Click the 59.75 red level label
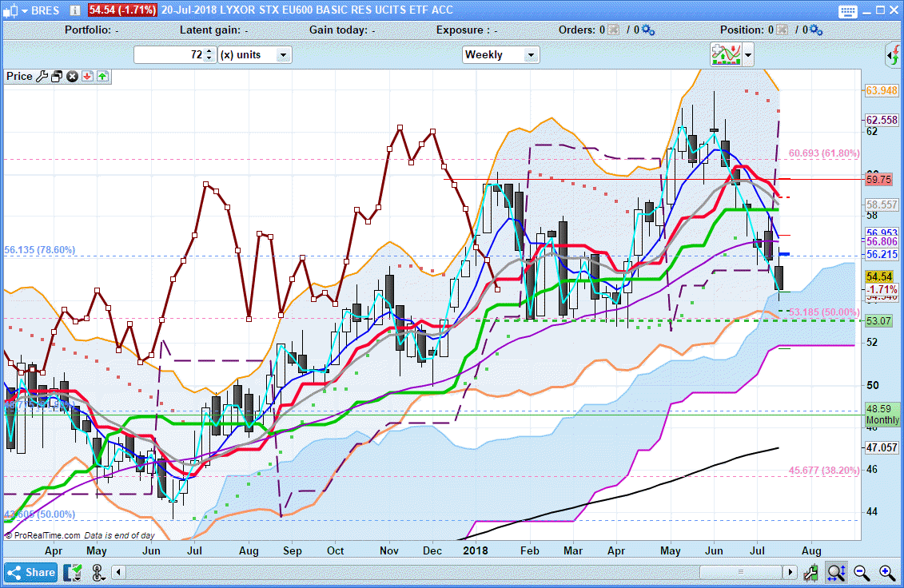The width and height of the screenshot is (904, 588). click(x=878, y=180)
